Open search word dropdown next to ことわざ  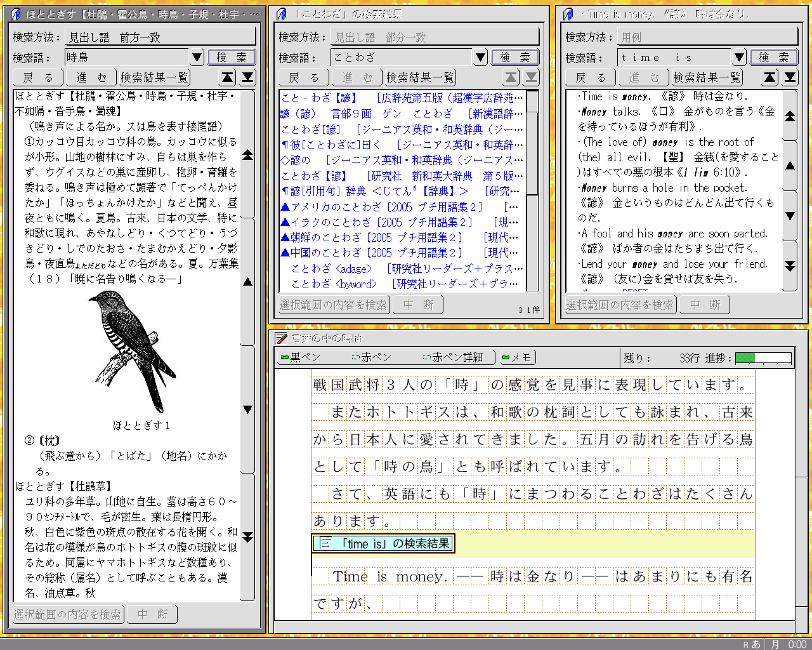click(481, 58)
